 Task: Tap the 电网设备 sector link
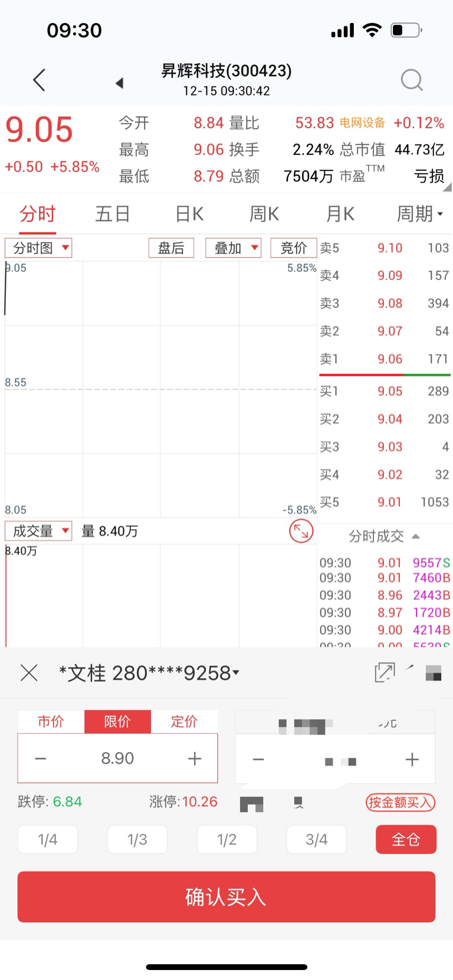[362, 123]
